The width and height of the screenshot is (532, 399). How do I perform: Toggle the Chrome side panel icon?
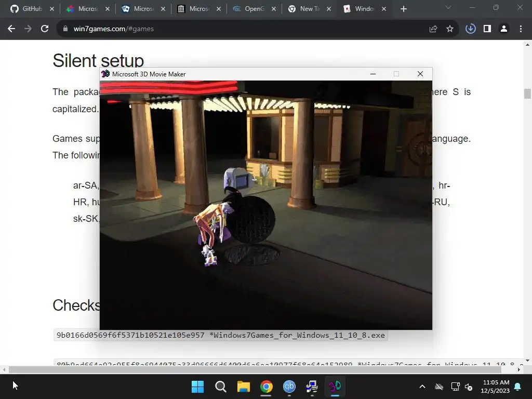tap(487, 29)
